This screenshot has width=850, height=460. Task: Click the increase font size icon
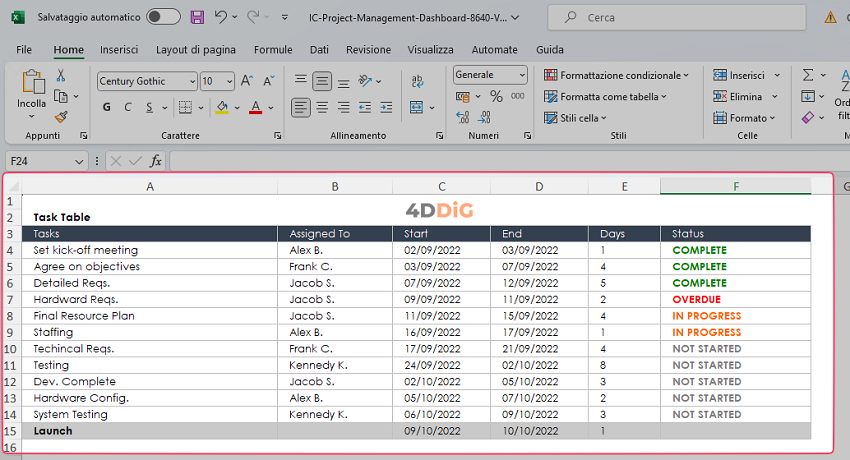tap(247, 82)
